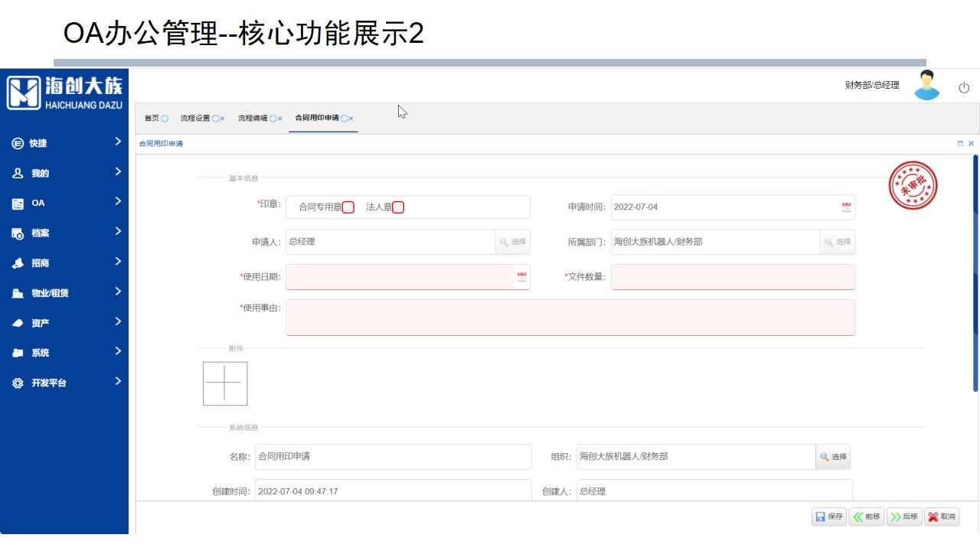Image resolution: width=980 pixels, height=551 pixels.
Task: Expand 招商 menu chevron
Action: (118, 262)
